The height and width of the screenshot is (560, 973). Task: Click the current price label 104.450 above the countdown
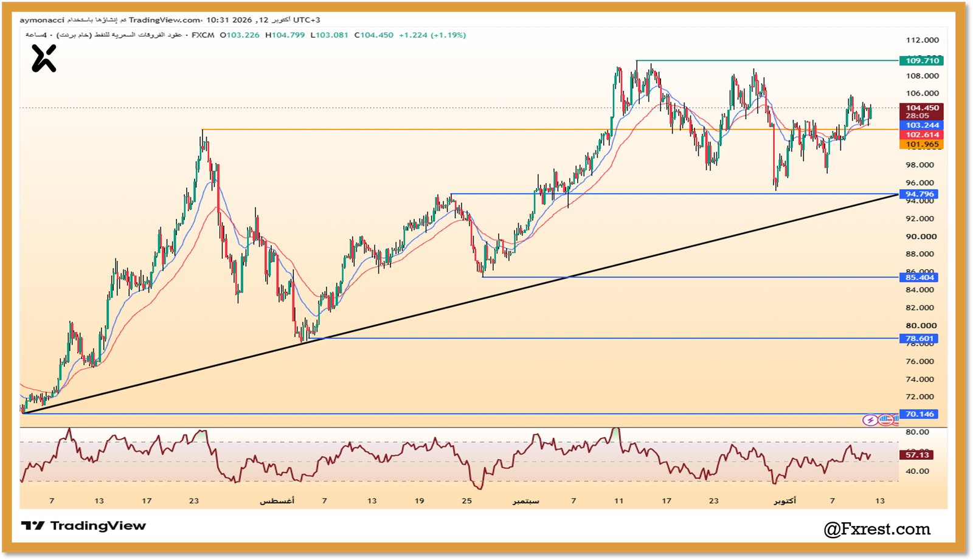click(x=922, y=108)
